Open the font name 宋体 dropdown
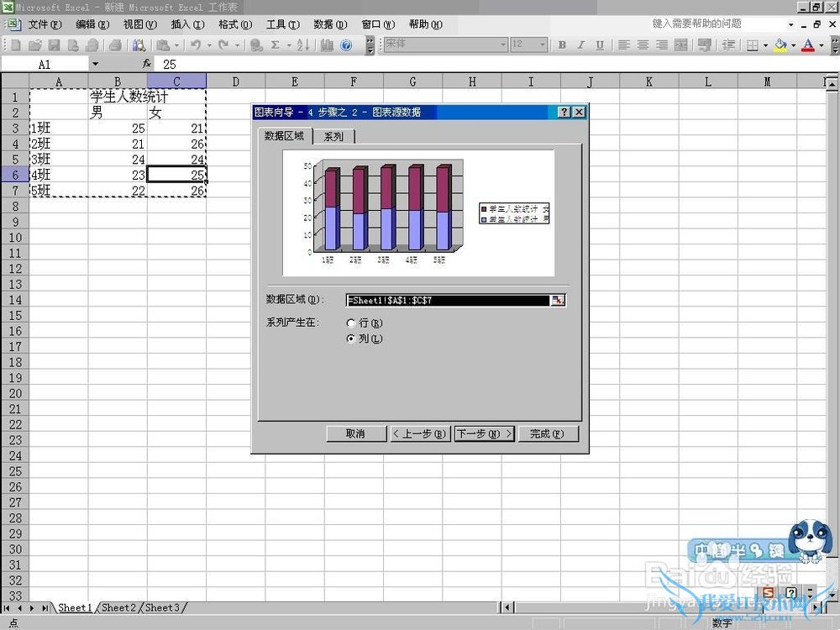Image resolution: width=840 pixels, height=630 pixels. (x=503, y=45)
